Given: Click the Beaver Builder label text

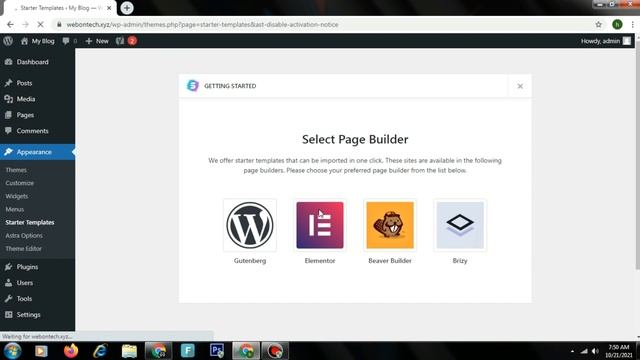Looking at the screenshot, I should click(390, 260).
